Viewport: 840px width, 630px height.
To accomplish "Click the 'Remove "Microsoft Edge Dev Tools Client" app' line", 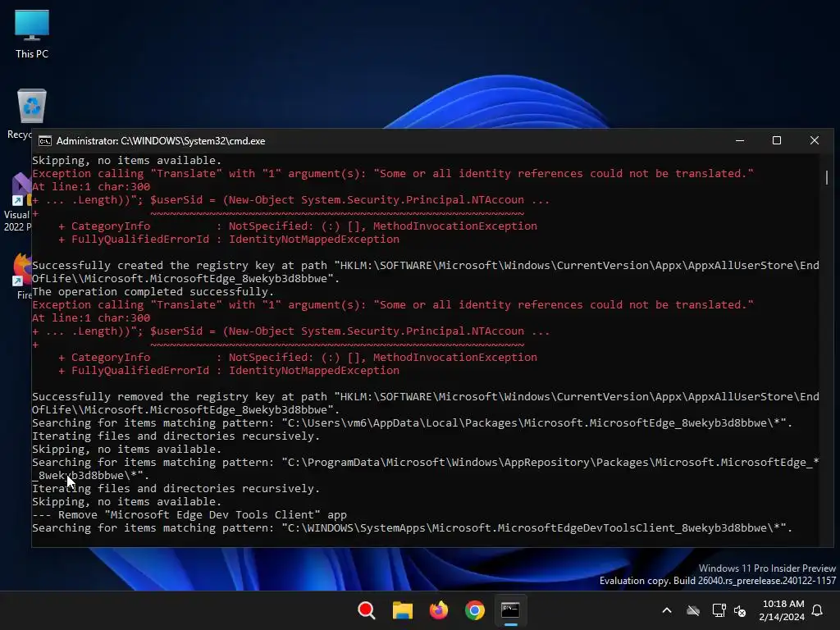I will 189,515.
